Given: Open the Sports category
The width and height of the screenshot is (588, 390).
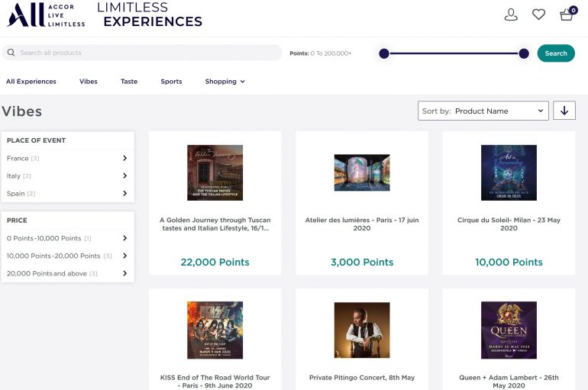Looking at the screenshot, I should pyautogui.click(x=171, y=82).
